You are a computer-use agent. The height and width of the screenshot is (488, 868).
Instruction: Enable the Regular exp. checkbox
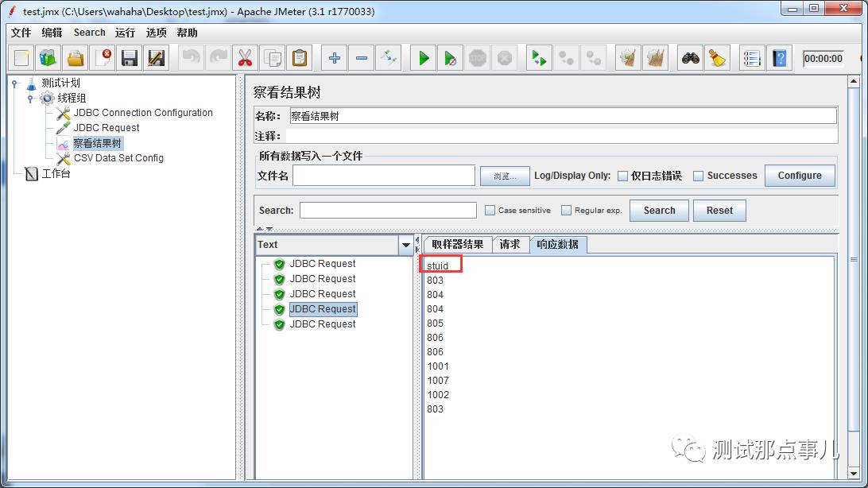click(x=566, y=211)
